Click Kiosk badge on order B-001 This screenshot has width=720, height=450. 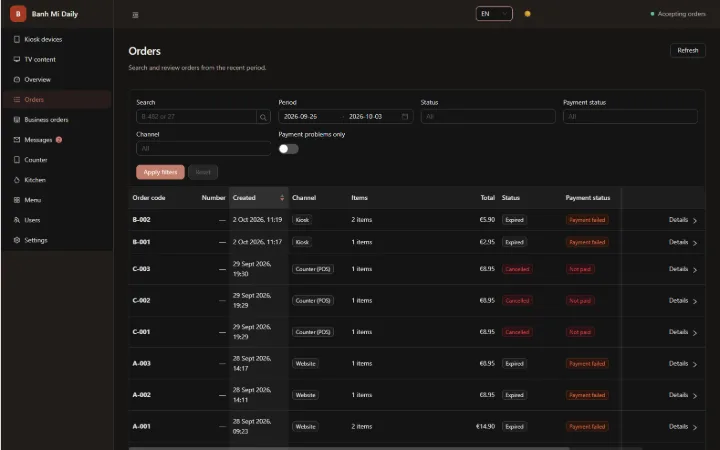click(x=302, y=242)
